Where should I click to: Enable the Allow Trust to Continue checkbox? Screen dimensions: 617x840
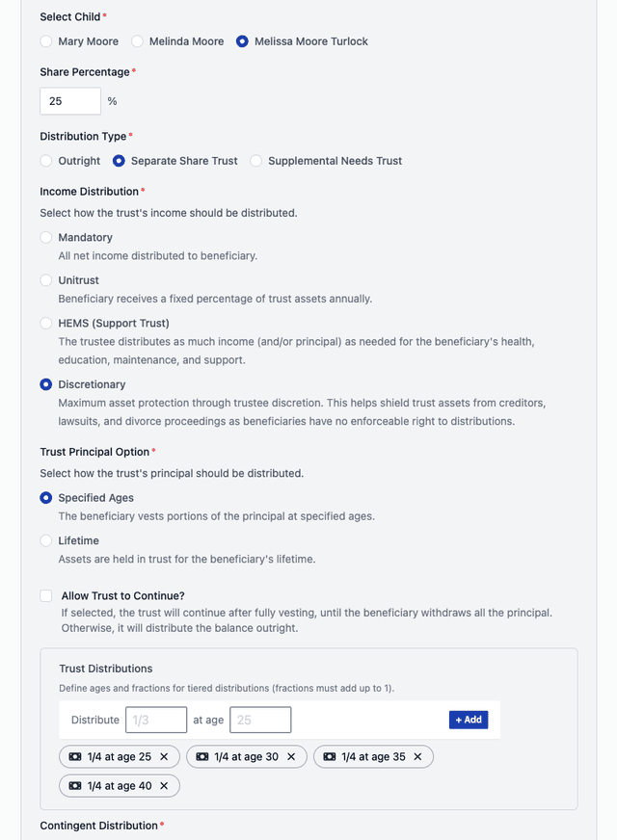click(x=46, y=596)
